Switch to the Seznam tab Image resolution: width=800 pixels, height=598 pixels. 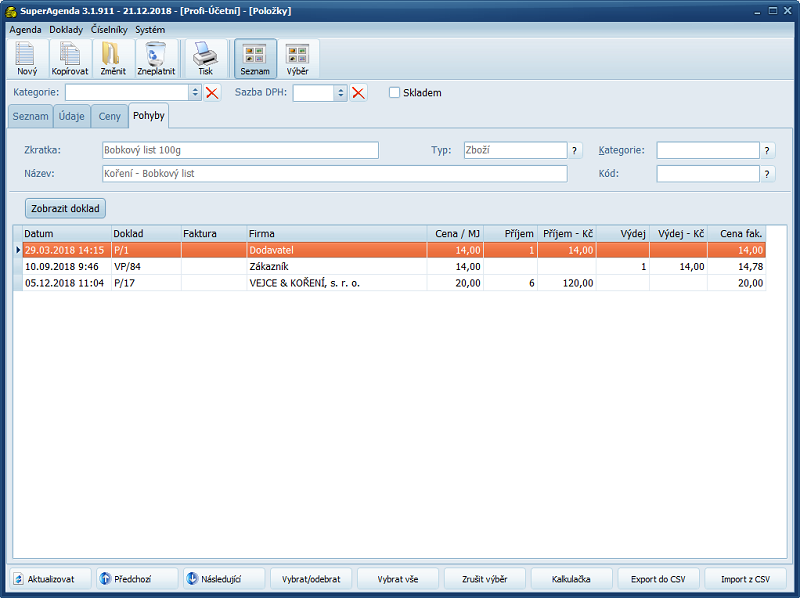(30, 116)
